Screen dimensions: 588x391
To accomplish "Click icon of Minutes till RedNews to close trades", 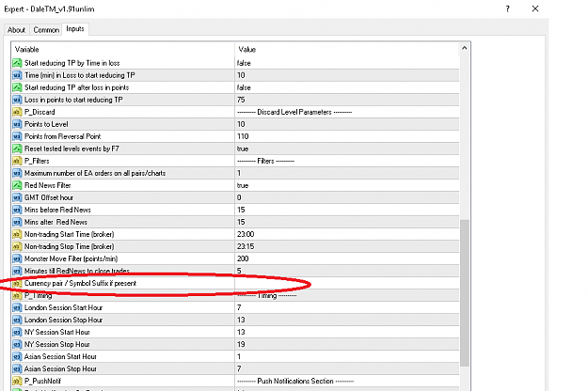I will [17, 271].
